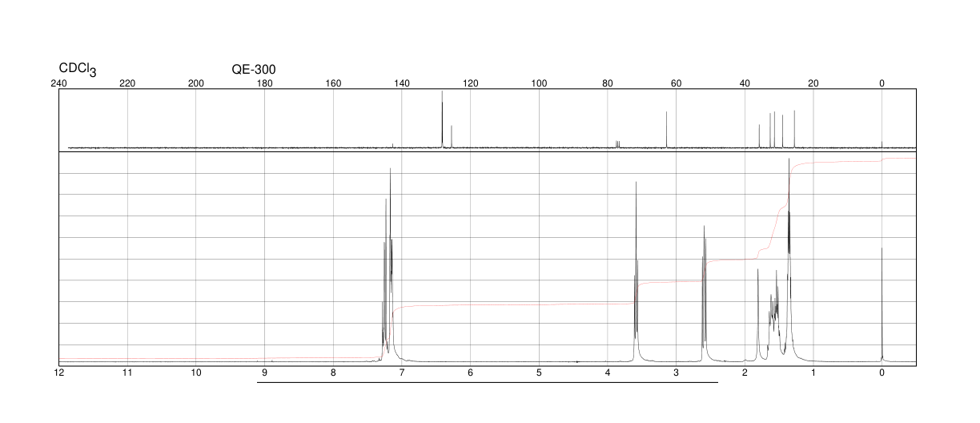Select the singlet peak near 1.8 ppm
The height and width of the screenshot is (423, 980).
[757, 315]
